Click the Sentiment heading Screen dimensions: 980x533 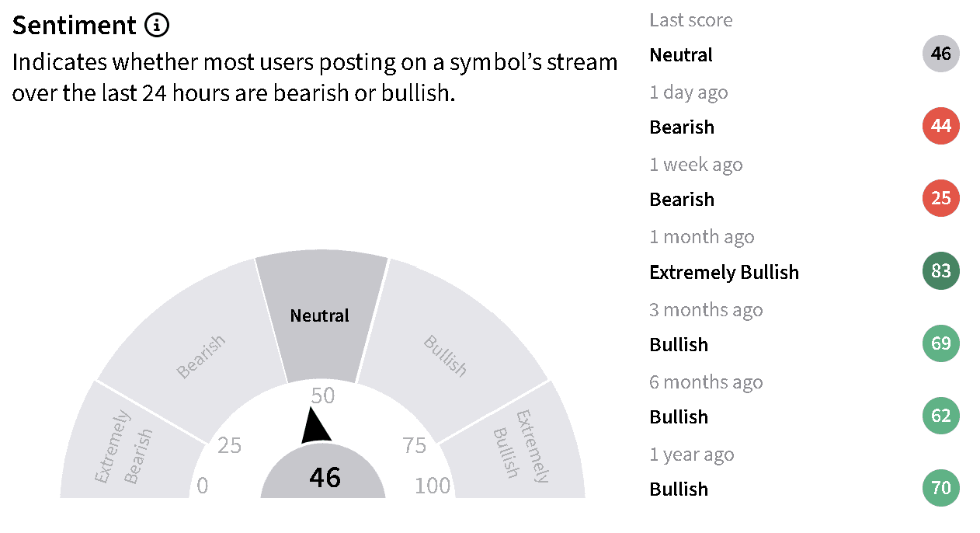pos(75,26)
